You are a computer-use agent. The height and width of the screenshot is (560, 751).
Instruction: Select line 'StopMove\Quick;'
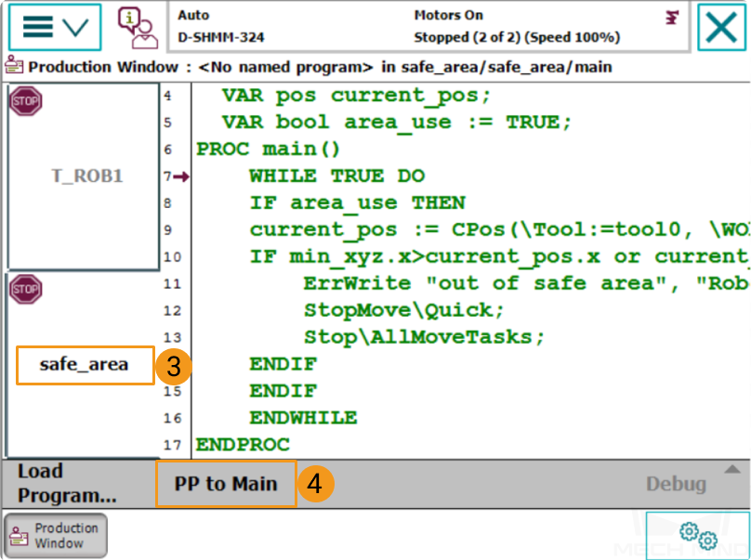point(403,310)
